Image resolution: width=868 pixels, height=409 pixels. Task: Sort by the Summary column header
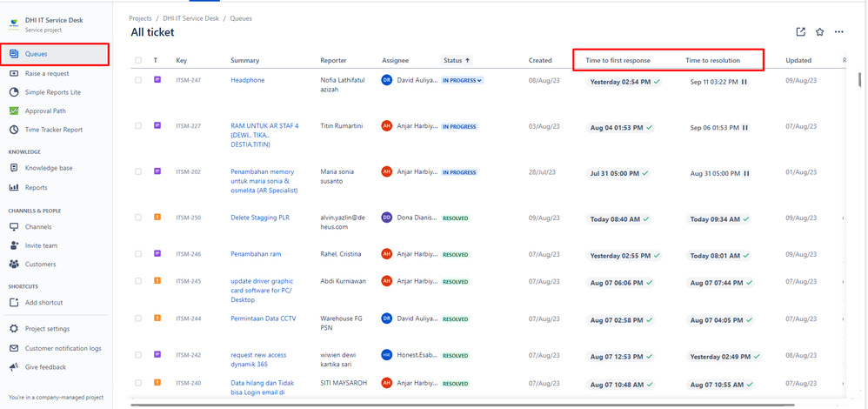point(244,60)
